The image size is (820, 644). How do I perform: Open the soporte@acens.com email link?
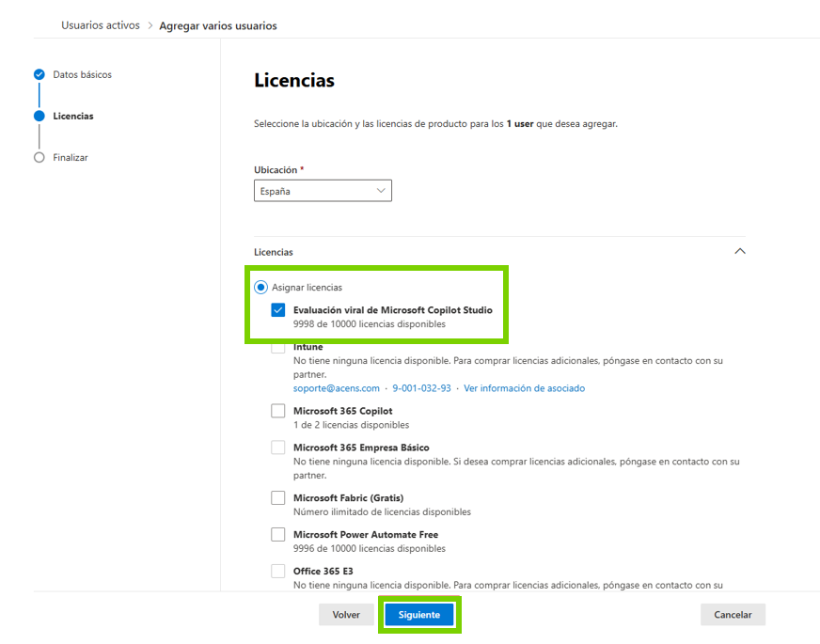(337, 388)
